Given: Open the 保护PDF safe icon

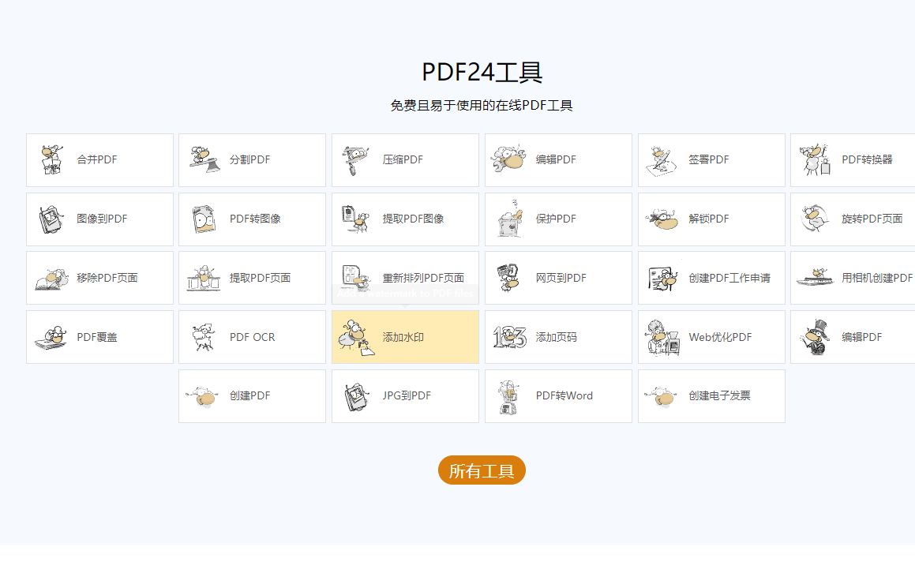Looking at the screenshot, I should (x=509, y=219).
